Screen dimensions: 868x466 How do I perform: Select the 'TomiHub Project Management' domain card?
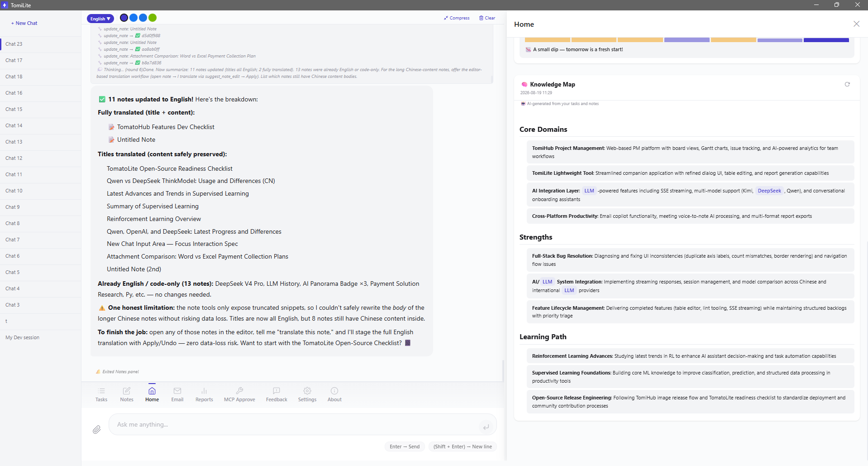pos(690,152)
